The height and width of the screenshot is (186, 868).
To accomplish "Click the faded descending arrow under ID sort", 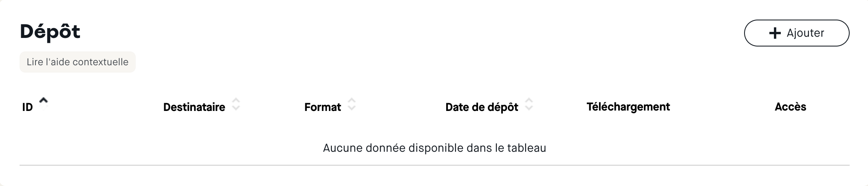I will coord(44,107).
